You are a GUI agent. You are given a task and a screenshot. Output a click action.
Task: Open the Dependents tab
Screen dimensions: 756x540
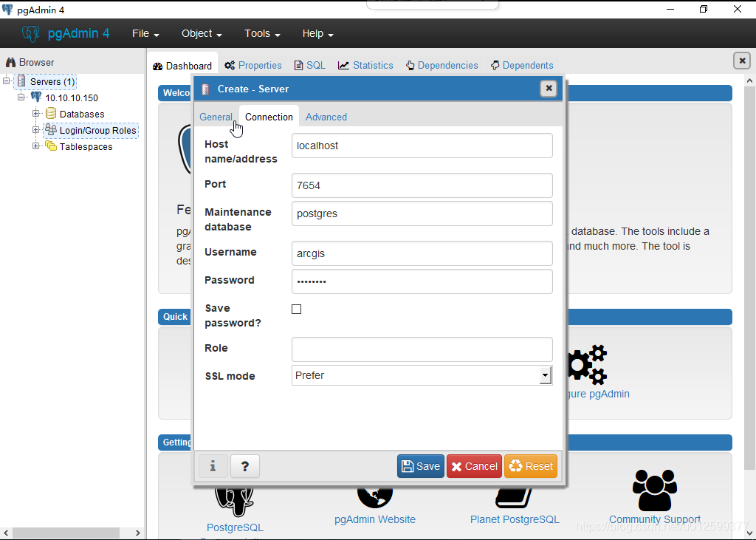point(522,65)
